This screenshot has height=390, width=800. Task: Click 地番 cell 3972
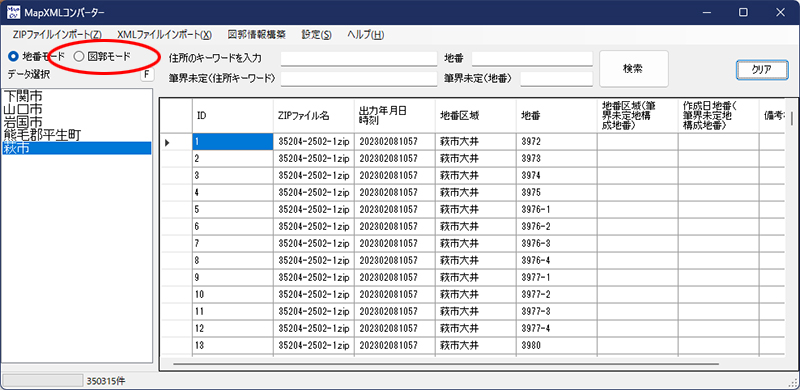pyautogui.click(x=557, y=142)
